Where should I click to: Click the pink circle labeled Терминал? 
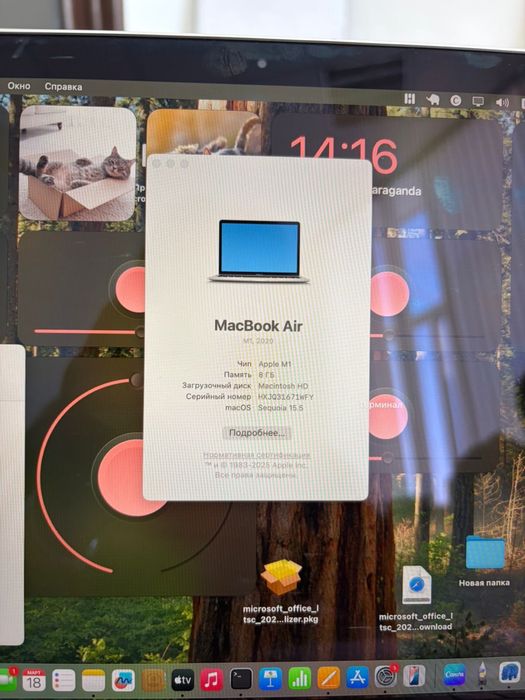388,417
